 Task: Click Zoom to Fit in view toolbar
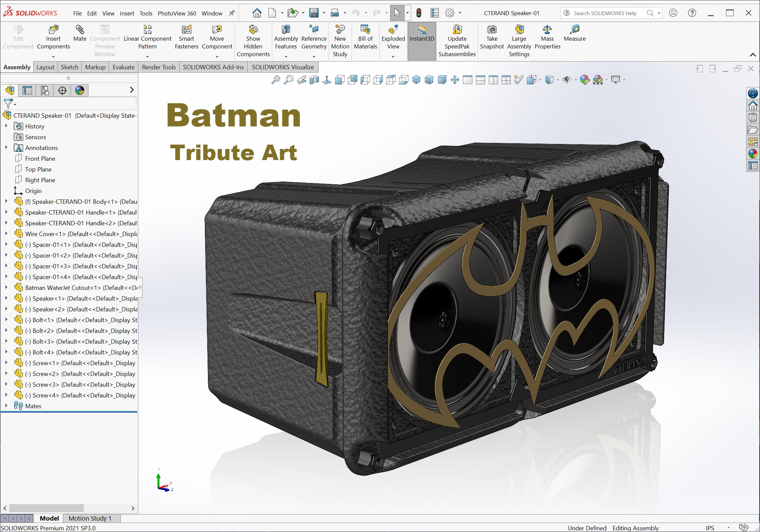[276, 80]
